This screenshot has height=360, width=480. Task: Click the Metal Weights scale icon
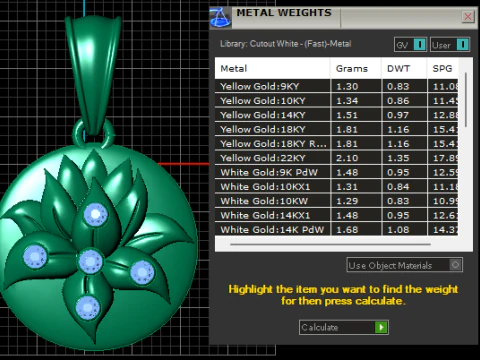[220, 18]
